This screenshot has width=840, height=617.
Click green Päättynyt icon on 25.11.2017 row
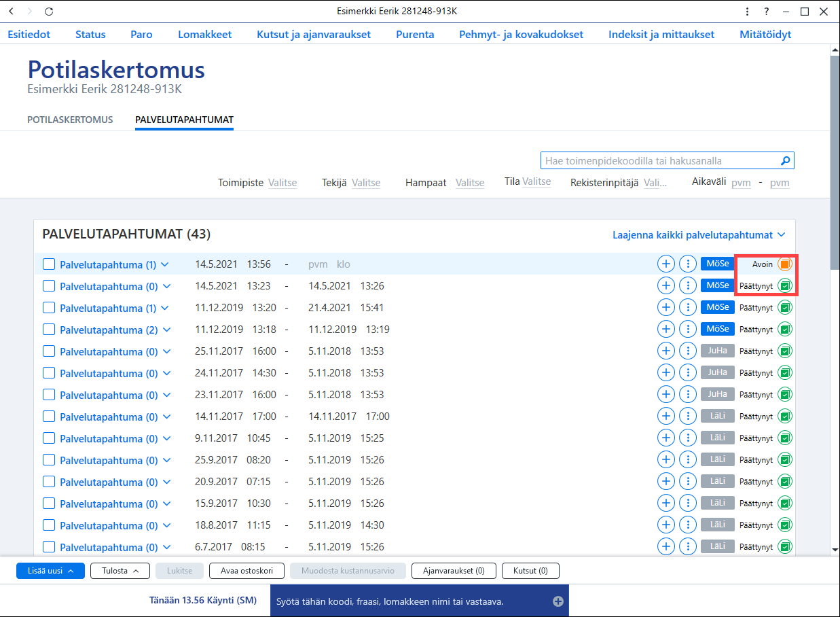coord(785,351)
